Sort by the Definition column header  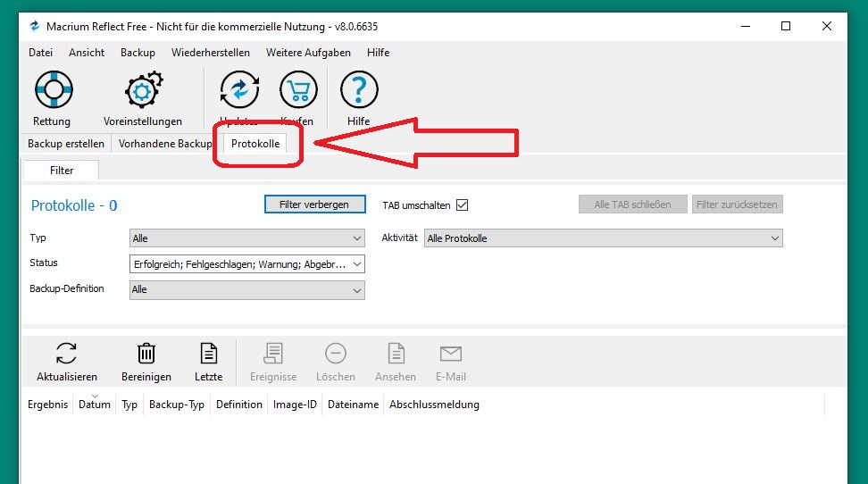tap(239, 405)
